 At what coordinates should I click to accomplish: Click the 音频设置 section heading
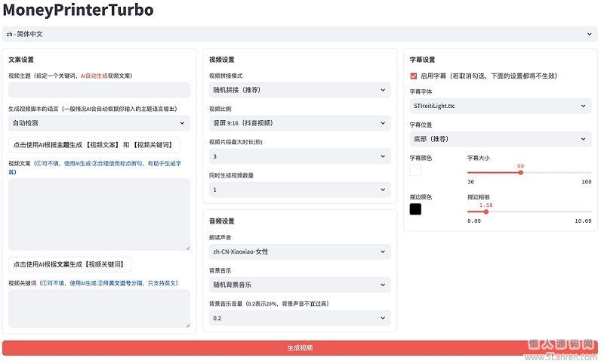click(222, 221)
